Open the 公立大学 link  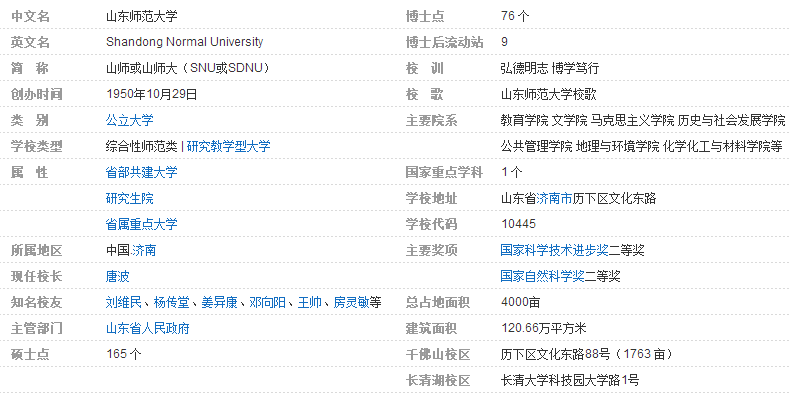point(130,120)
